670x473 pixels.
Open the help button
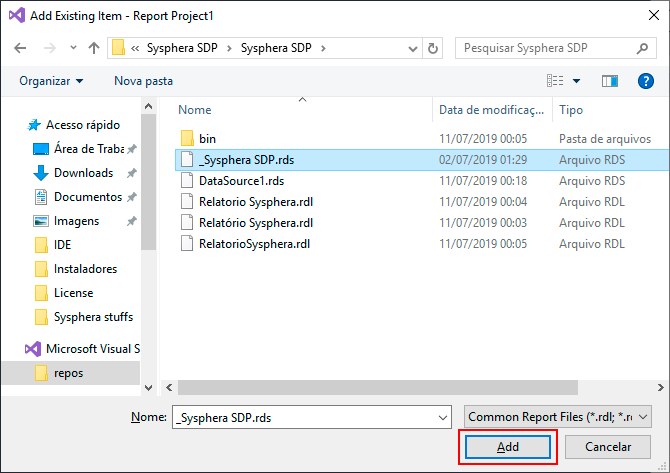[646, 81]
